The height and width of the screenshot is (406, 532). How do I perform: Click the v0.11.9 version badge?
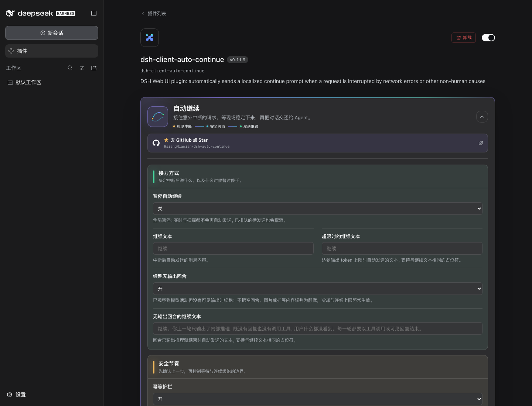coord(238,60)
